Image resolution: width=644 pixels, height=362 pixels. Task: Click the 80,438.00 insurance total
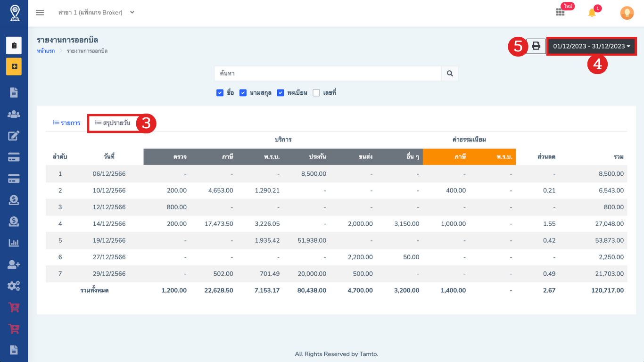point(312,290)
